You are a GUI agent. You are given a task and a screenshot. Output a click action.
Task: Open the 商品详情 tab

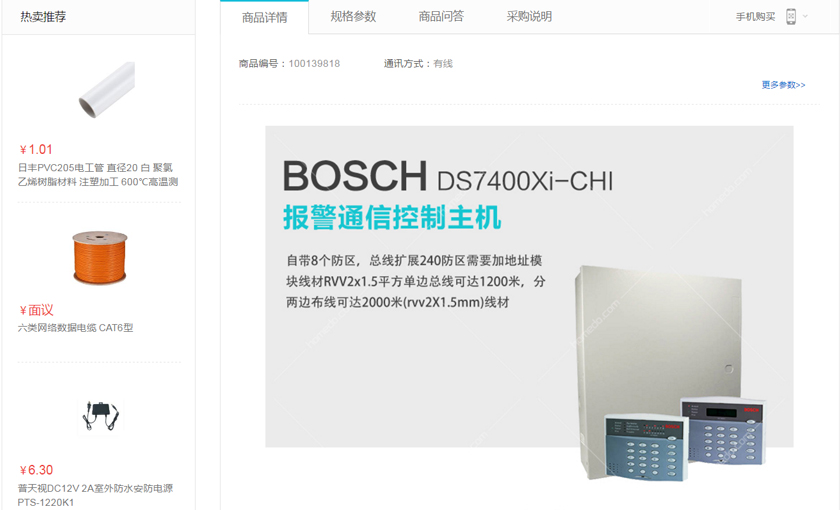point(264,17)
